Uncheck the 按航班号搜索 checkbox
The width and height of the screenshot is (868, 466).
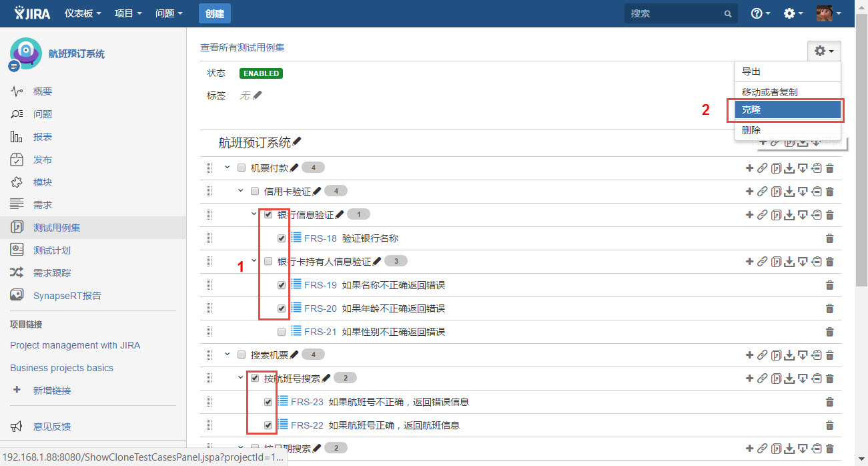tap(255, 379)
